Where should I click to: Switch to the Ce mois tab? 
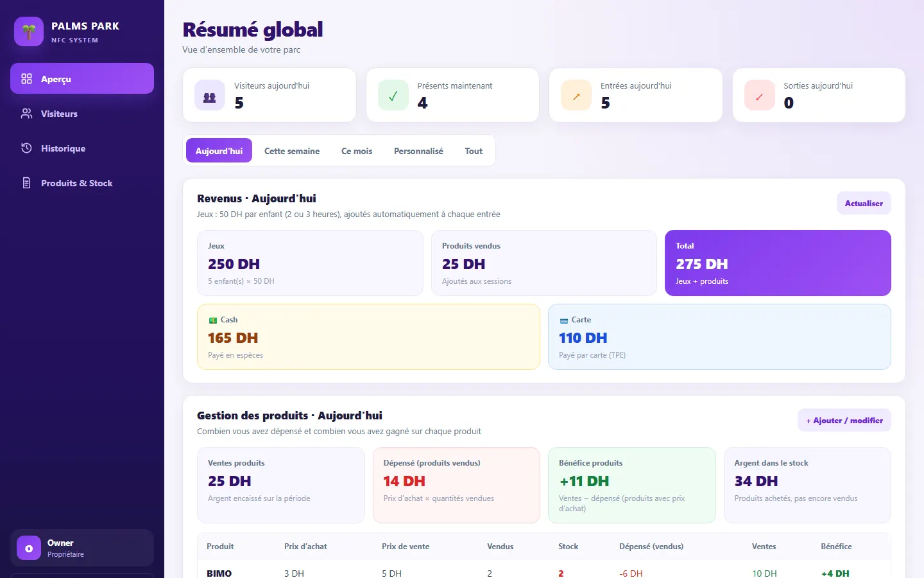tap(357, 151)
